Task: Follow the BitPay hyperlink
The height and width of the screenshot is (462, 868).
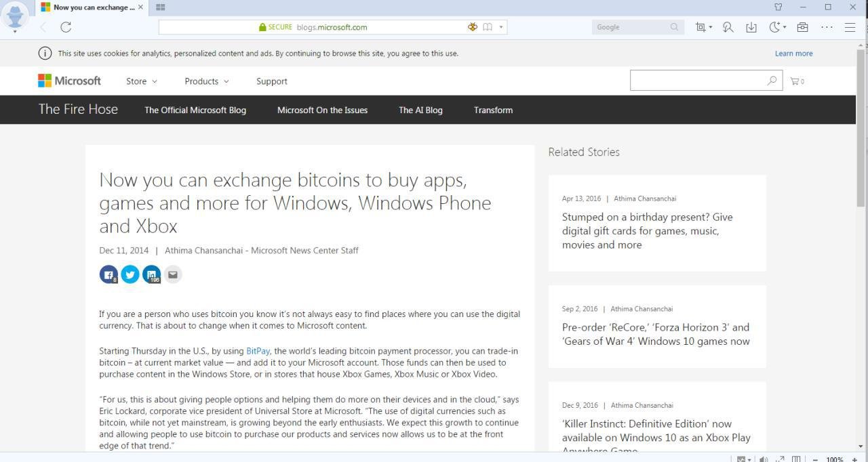Action: [x=258, y=351]
